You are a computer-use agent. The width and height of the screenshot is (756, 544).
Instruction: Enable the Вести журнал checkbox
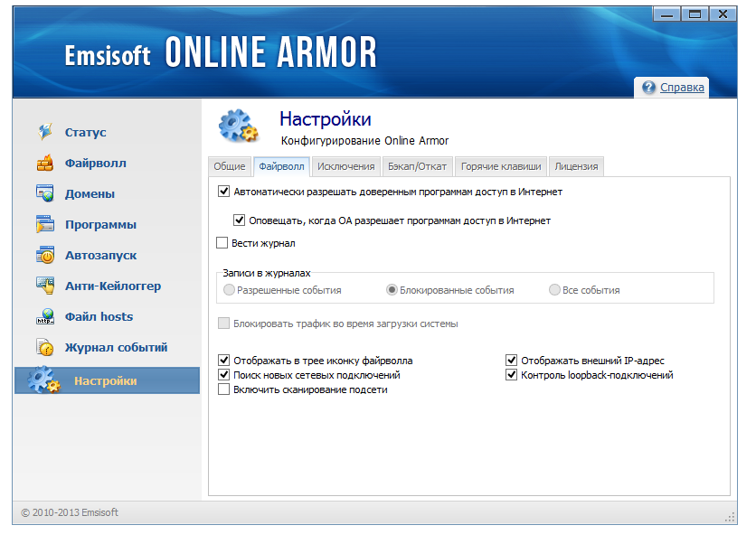[x=222, y=242]
